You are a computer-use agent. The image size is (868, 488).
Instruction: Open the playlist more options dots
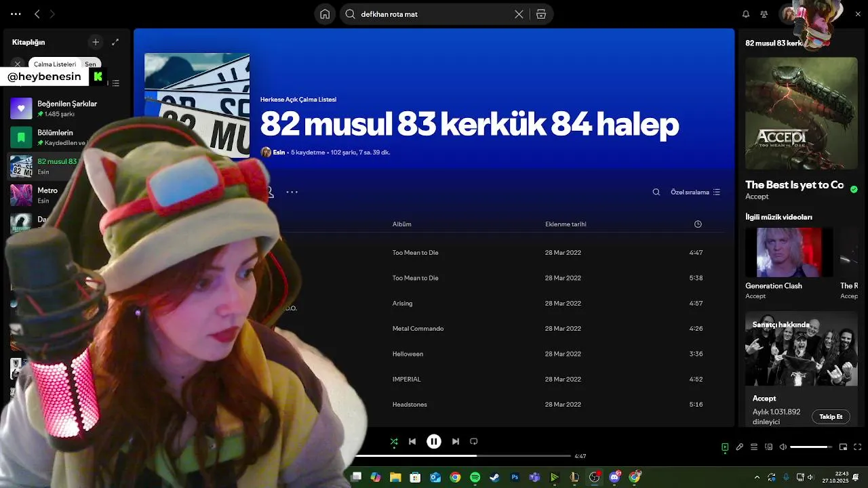click(x=292, y=192)
